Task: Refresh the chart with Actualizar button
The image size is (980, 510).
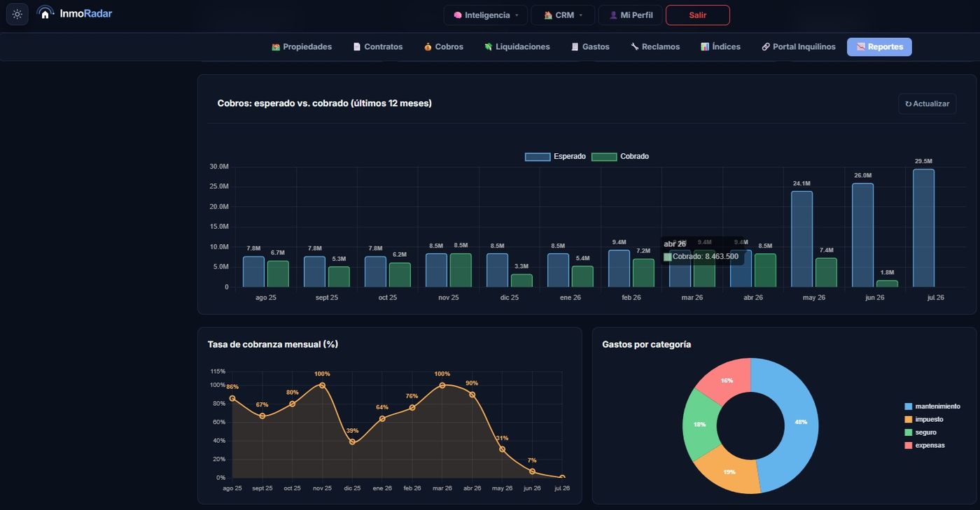Action: point(927,104)
